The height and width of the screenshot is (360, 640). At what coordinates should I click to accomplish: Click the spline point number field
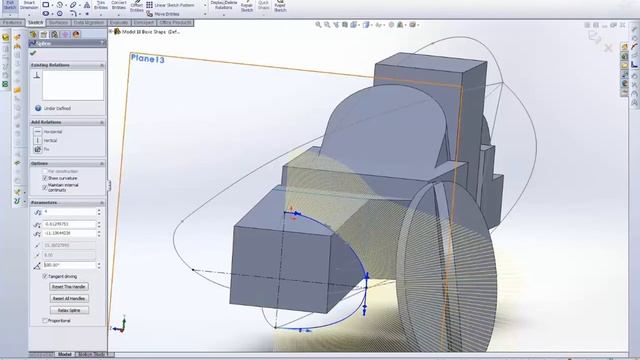click(x=69, y=212)
